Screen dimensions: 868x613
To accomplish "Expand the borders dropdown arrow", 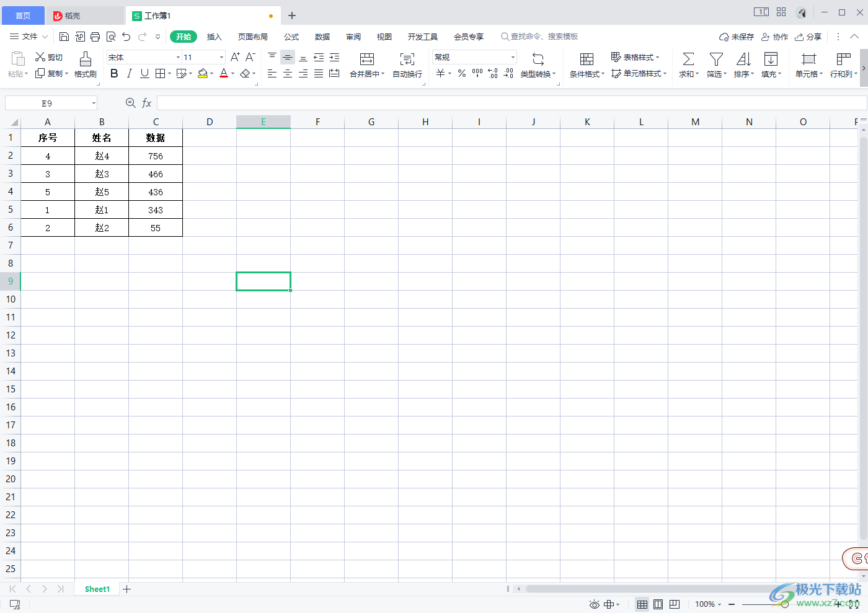I will (169, 74).
